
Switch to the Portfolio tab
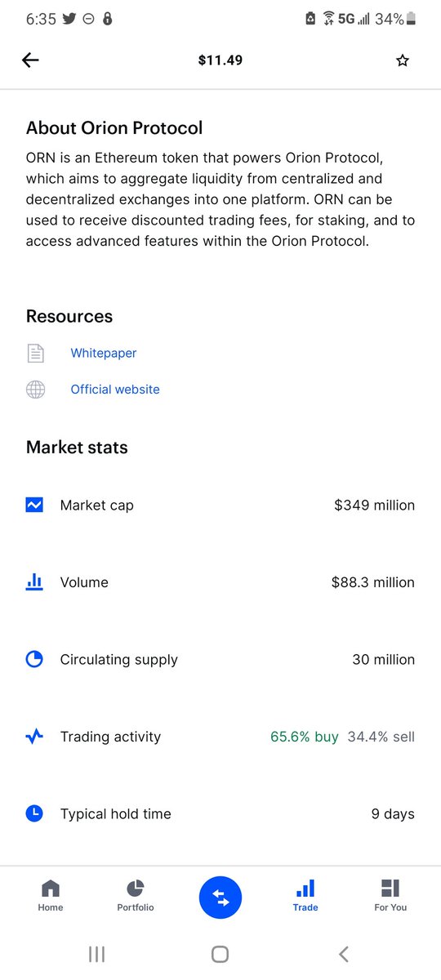(136, 895)
